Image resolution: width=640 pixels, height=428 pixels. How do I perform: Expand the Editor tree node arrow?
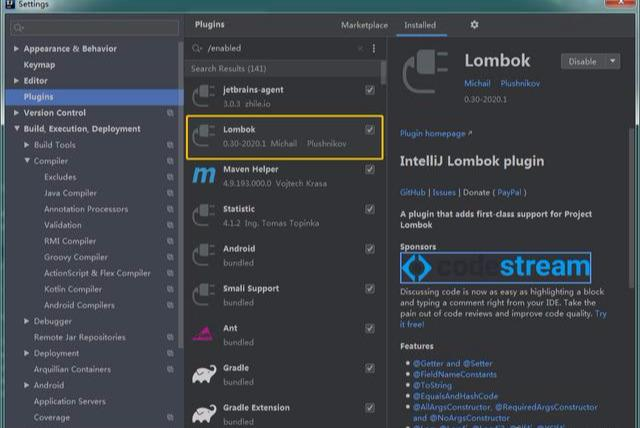point(16,81)
